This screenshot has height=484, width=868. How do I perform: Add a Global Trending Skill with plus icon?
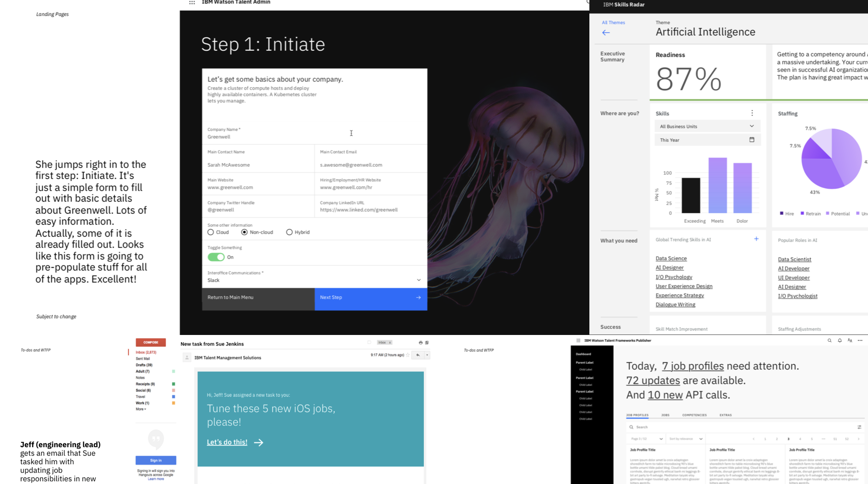point(756,239)
